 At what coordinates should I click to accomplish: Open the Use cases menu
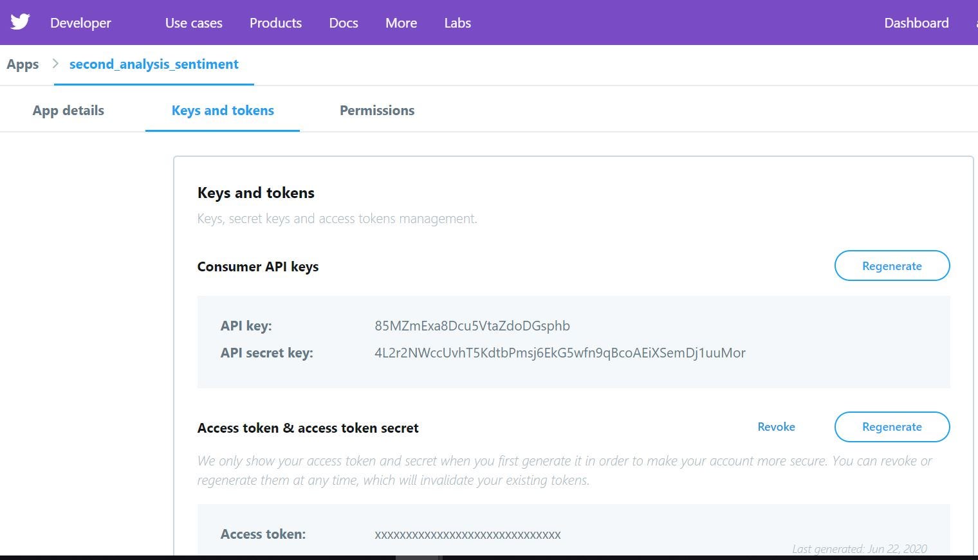pyautogui.click(x=193, y=23)
